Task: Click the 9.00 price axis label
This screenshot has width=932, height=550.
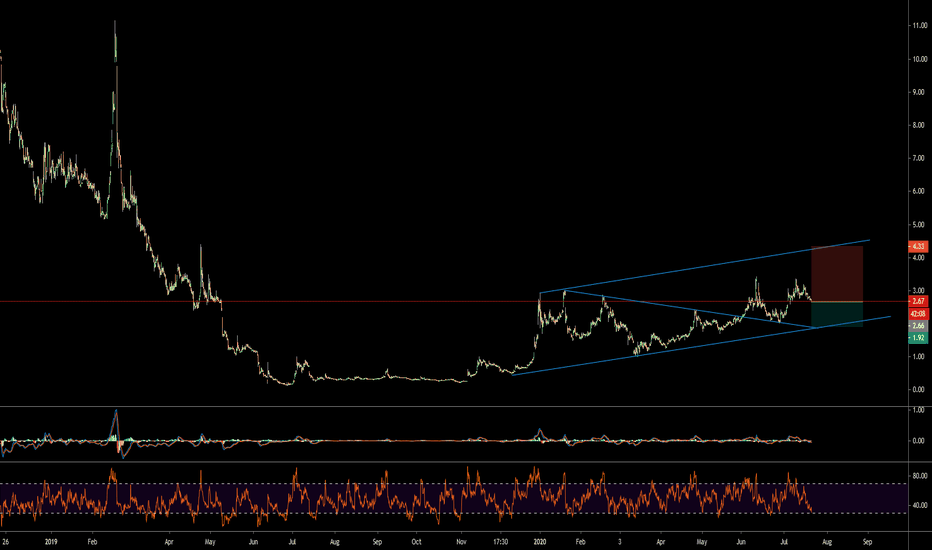Action: coord(919,92)
